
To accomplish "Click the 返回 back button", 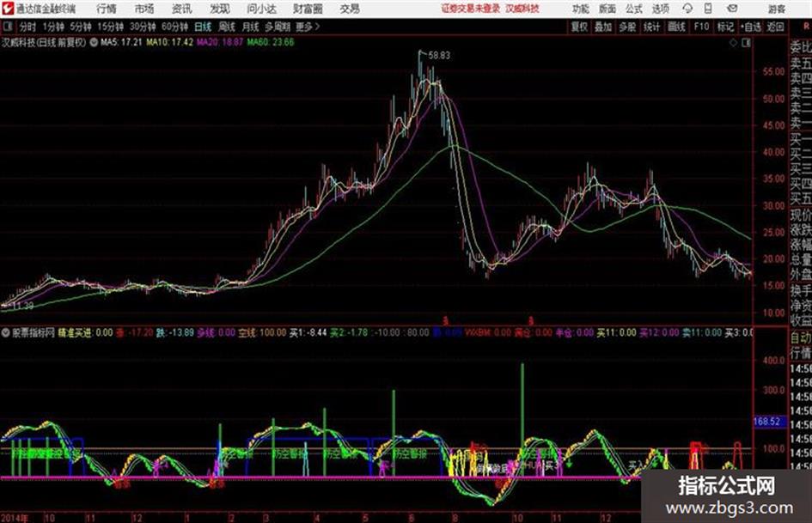I will click(x=775, y=27).
